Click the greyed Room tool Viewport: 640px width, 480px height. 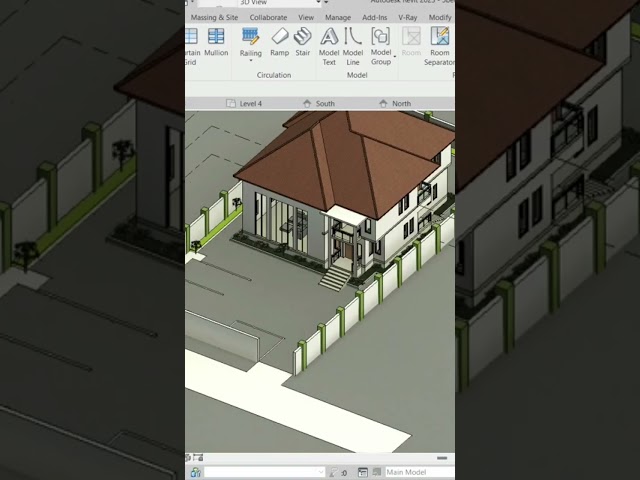tap(411, 42)
